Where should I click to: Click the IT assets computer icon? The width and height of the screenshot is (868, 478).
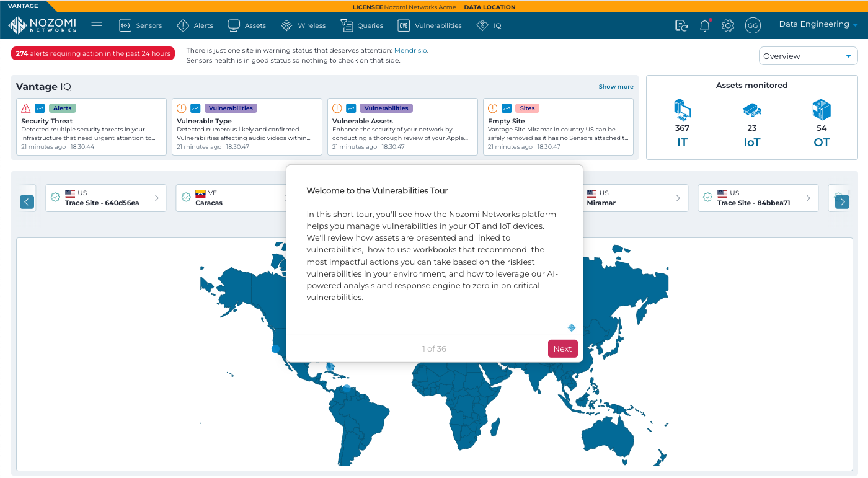click(682, 110)
